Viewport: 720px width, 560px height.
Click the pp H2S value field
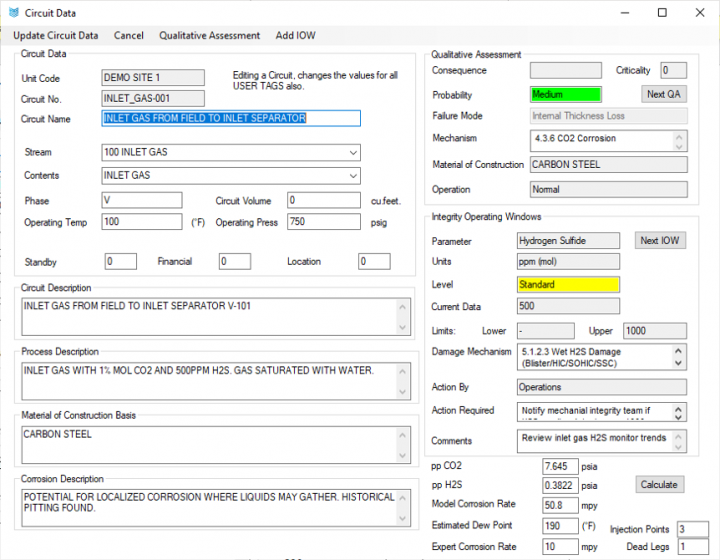tap(560, 486)
